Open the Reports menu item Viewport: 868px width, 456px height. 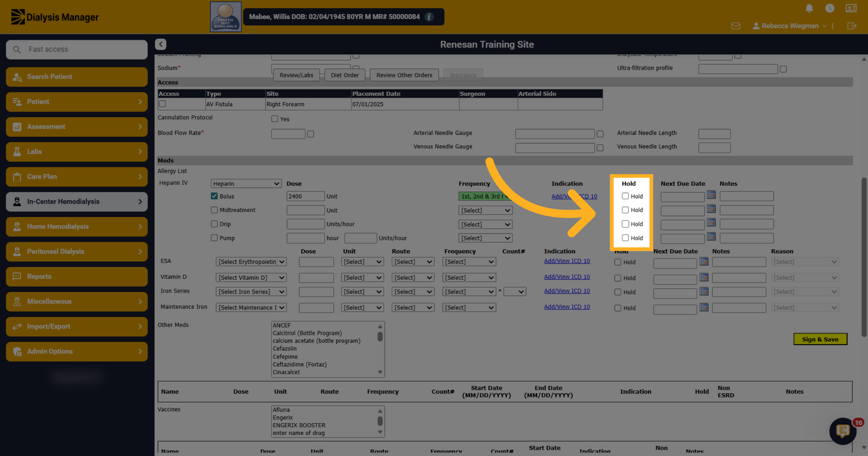click(x=77, y=276)
